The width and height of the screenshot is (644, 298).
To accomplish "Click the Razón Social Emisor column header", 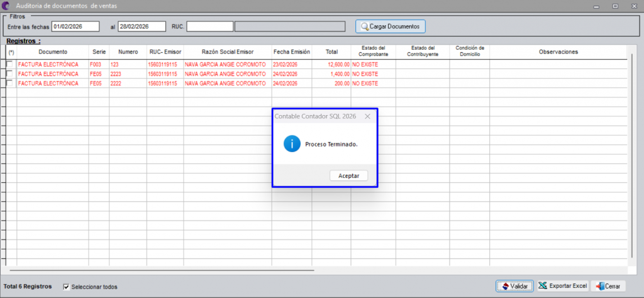I will coord(228,52).
